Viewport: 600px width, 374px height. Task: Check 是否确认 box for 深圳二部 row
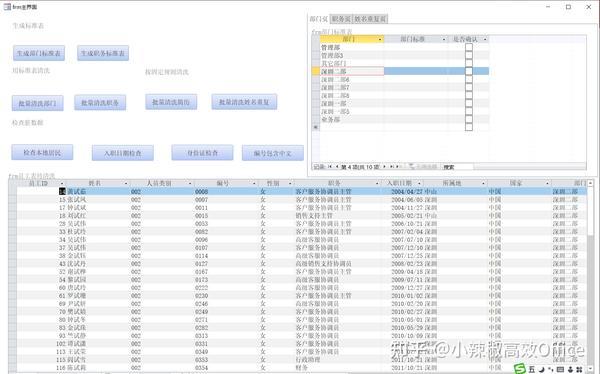tap(469, 71)
